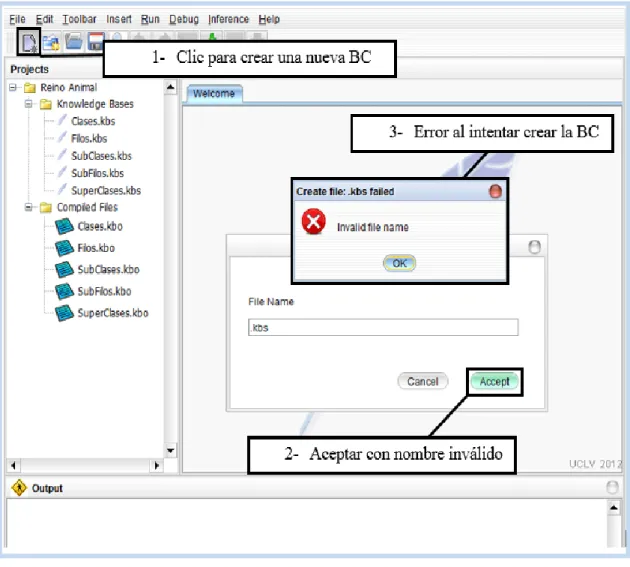Click Projects panel scroll right arrow

pos(156,465)
